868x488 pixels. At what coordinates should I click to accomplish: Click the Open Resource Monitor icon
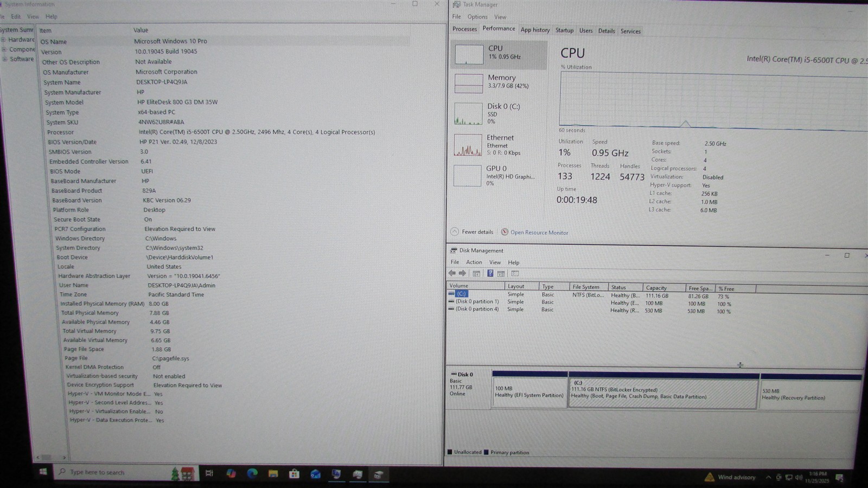pos(505,232)
